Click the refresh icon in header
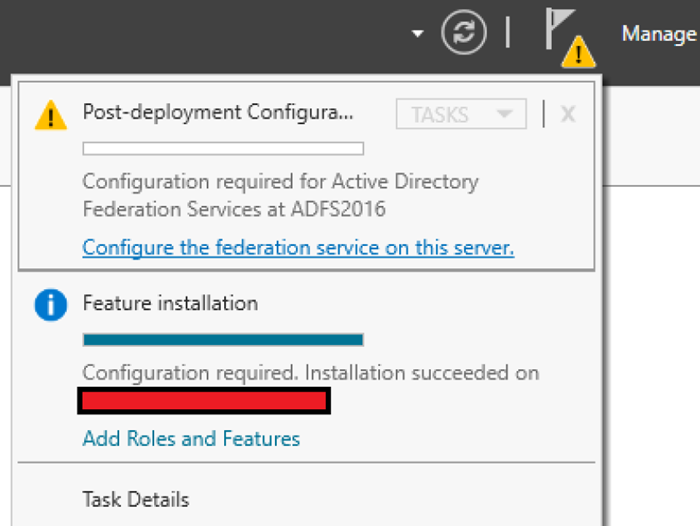The height and width of the screenshot is (526, 700). click(x=463, y=32)
